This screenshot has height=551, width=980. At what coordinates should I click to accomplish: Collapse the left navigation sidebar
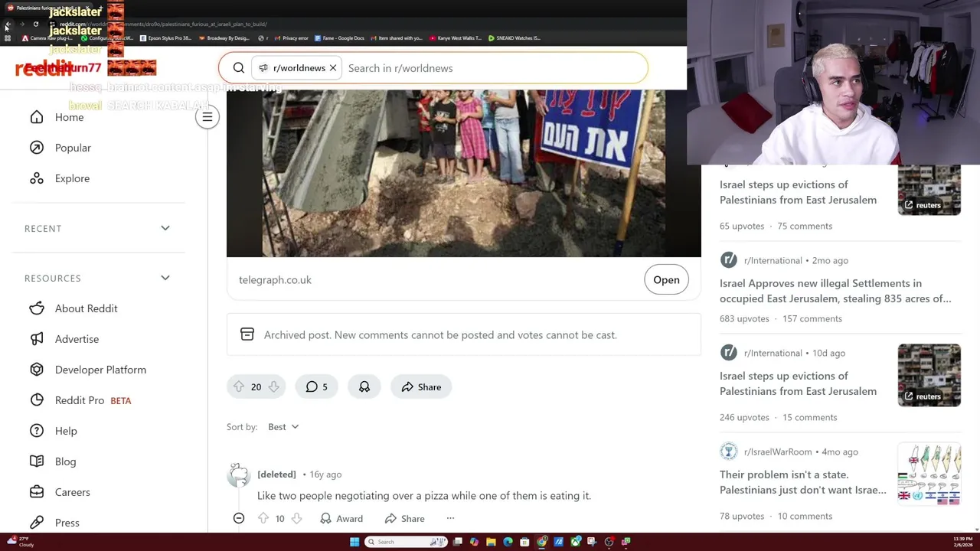coord(207,117)
